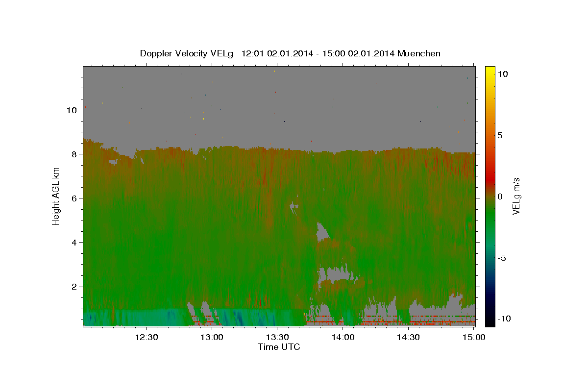Click the colorbar '-10' tick label

(x=504, y=318)
